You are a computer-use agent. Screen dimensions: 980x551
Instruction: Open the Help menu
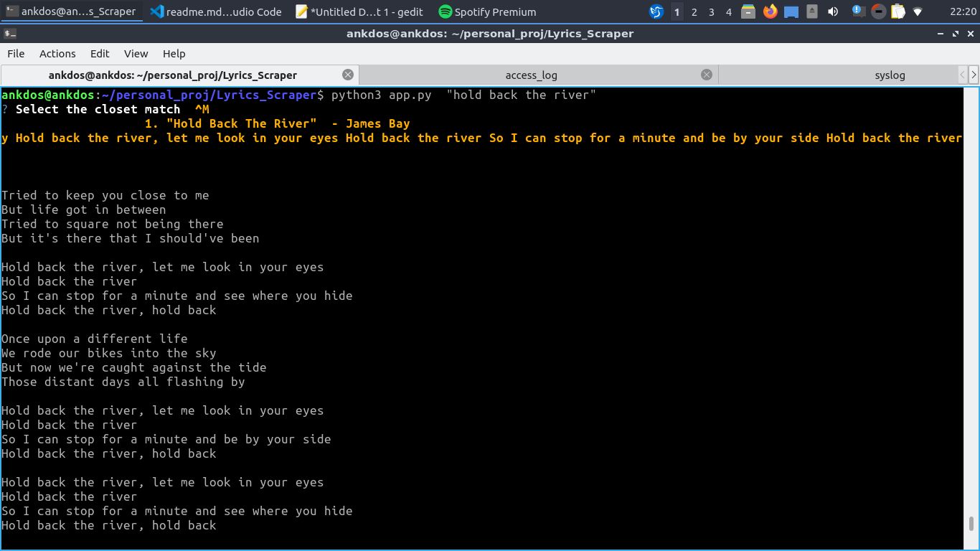[174, 54]
